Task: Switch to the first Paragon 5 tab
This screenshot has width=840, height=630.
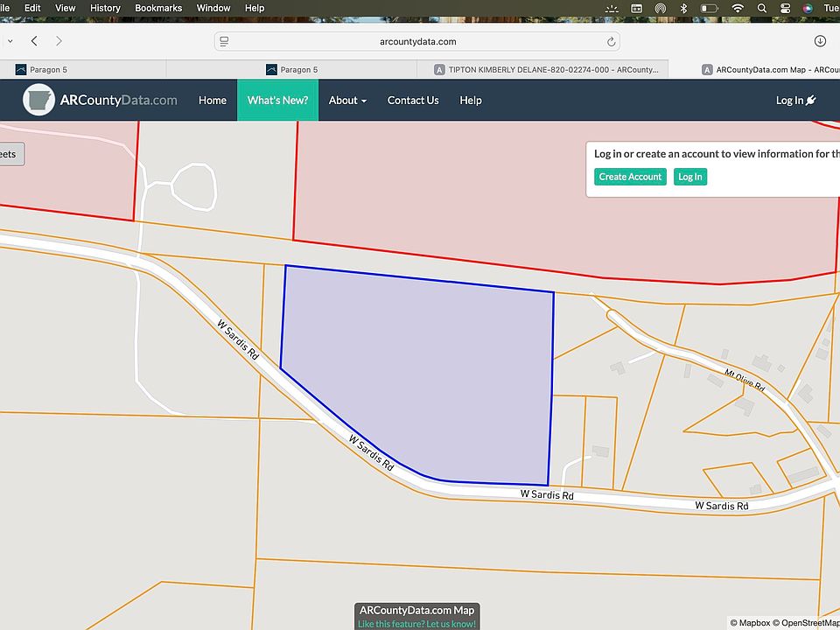Action: pyautogui.click(x=83, y=70)
